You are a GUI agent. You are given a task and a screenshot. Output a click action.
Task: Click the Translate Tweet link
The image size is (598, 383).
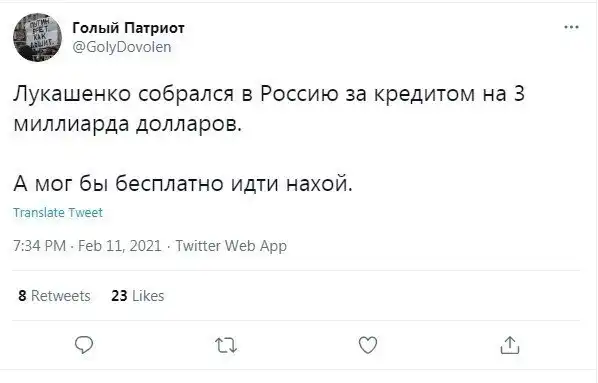click(x=58, y=212)
